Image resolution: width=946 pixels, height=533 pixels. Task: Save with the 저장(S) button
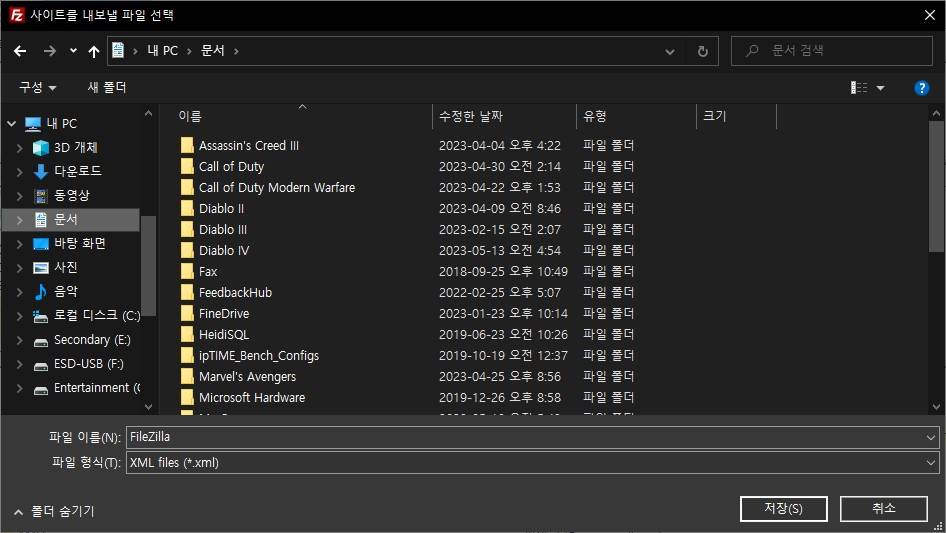pos(783,509)
